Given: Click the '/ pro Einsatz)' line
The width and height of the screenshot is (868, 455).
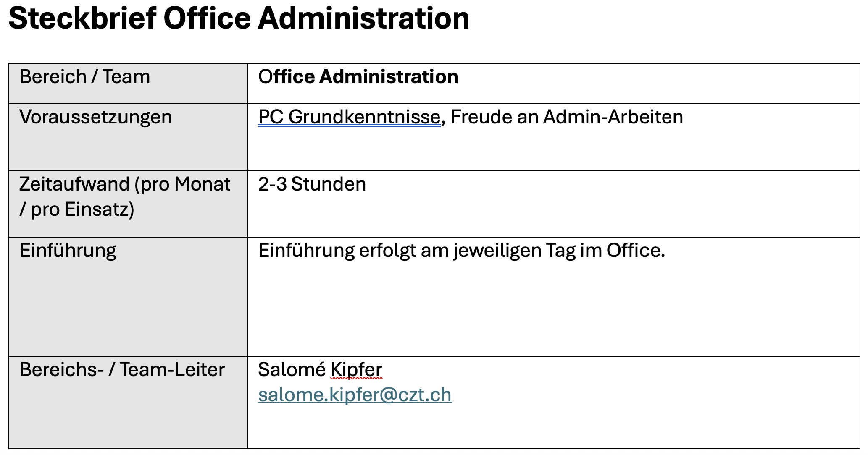Looking at the screenshot, I should point(77,209).
